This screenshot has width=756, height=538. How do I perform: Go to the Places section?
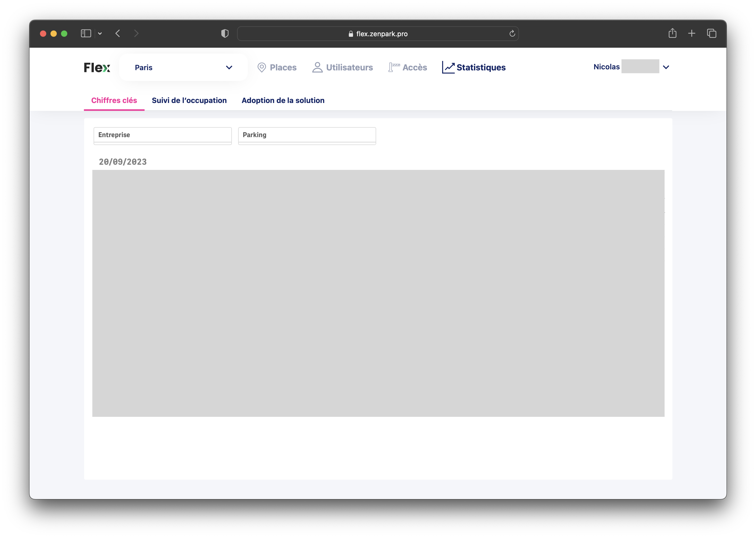[277, 68]
